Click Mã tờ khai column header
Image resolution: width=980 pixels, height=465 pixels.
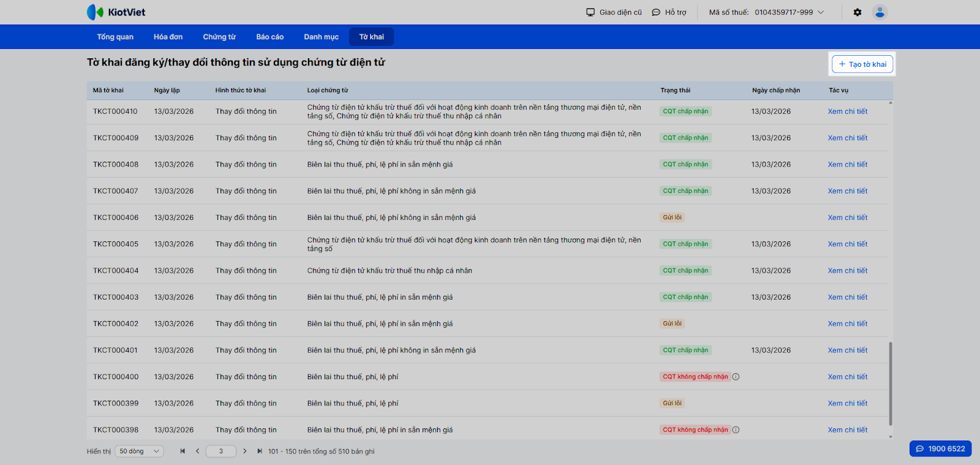coord(108,90)
